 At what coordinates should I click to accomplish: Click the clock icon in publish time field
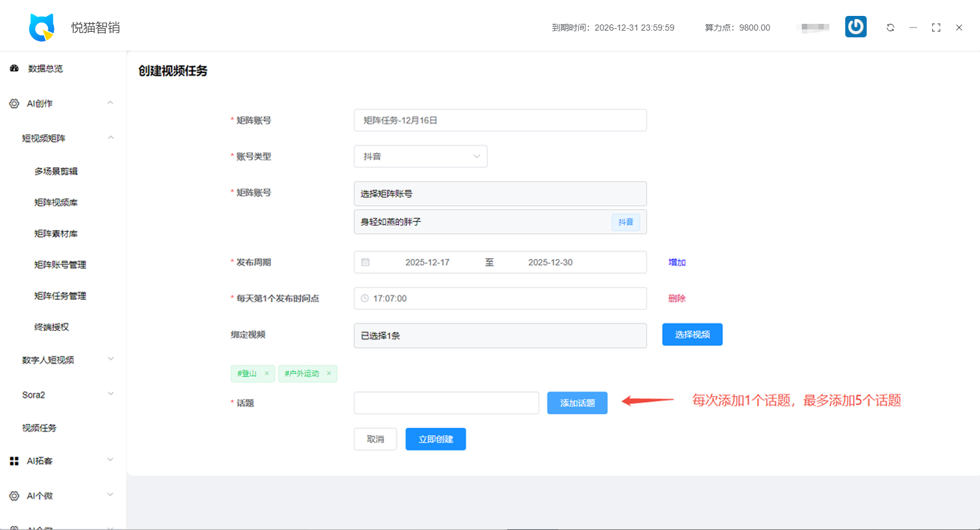(365, 299)
